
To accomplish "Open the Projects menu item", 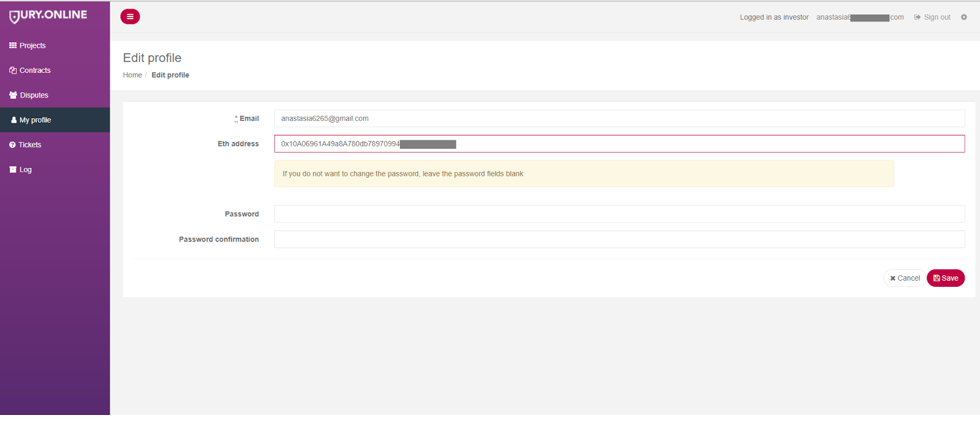I will [x=55, y=45].
